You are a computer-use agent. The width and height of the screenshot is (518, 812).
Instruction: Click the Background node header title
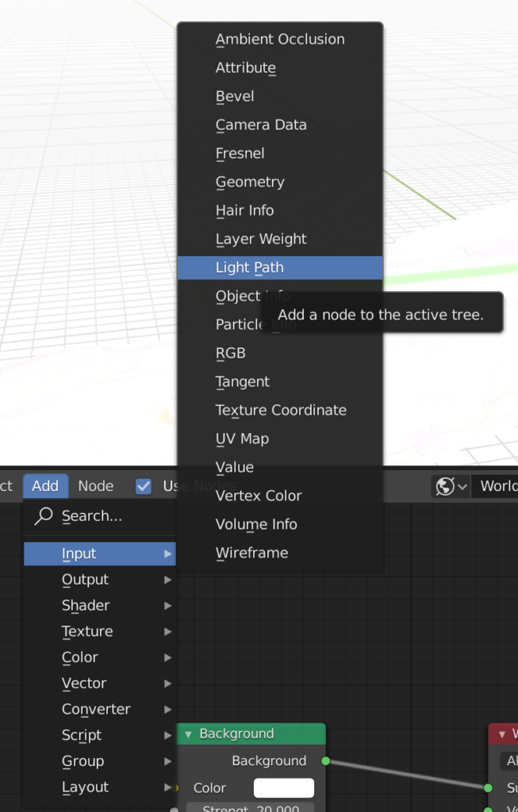coord(236,733)
